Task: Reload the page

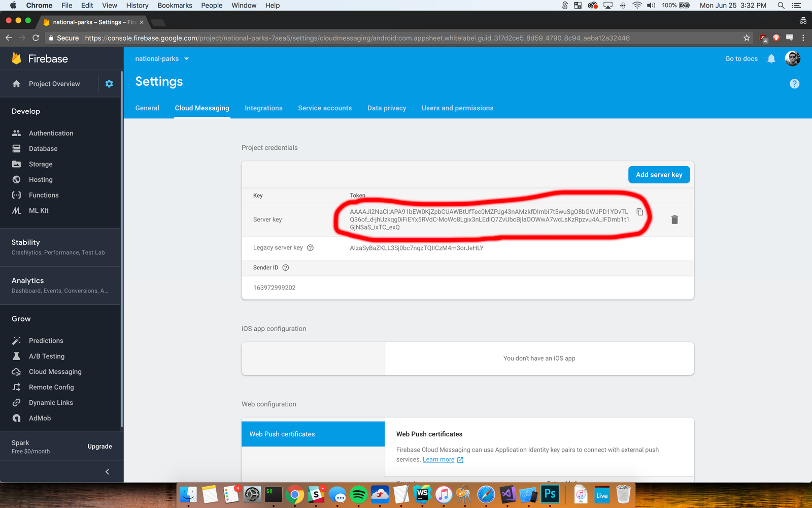Action: pos(36,38)
